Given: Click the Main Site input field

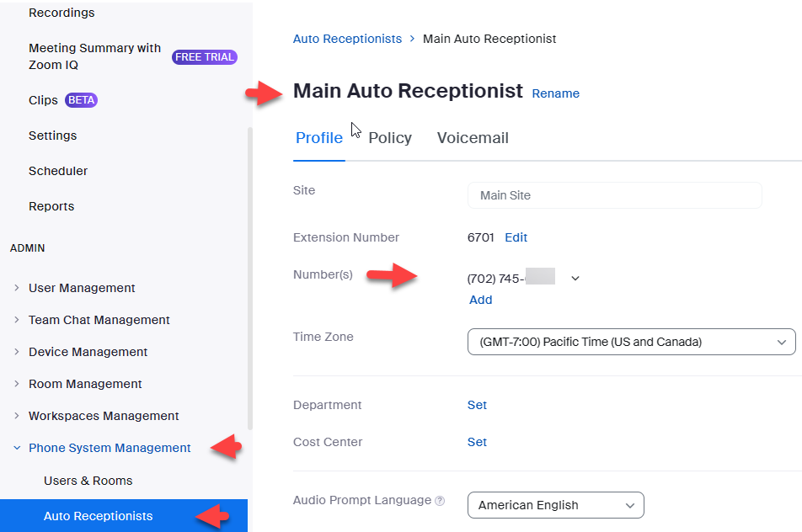Looking at the screenshot, I should (x=614, y=195).
